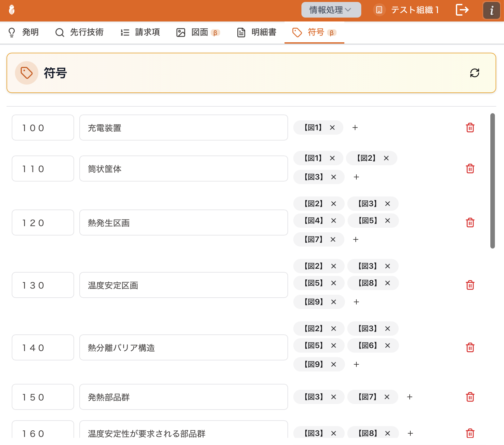504x445 pixels.
Task: Add a figure tag to 発熱部品群 row
Action: pos(410,397)
